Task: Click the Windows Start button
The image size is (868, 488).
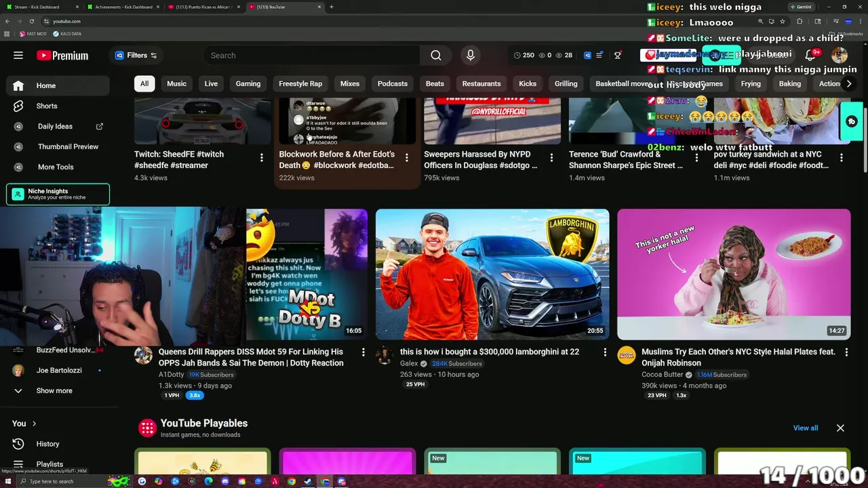Action: coord(8,482)
